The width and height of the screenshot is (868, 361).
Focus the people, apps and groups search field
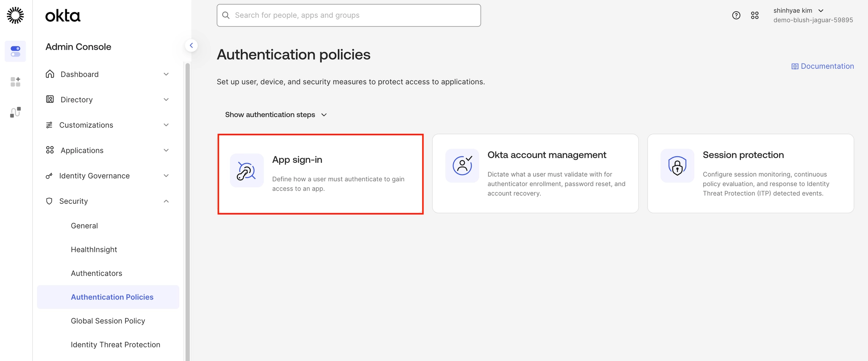click(349, 15)
